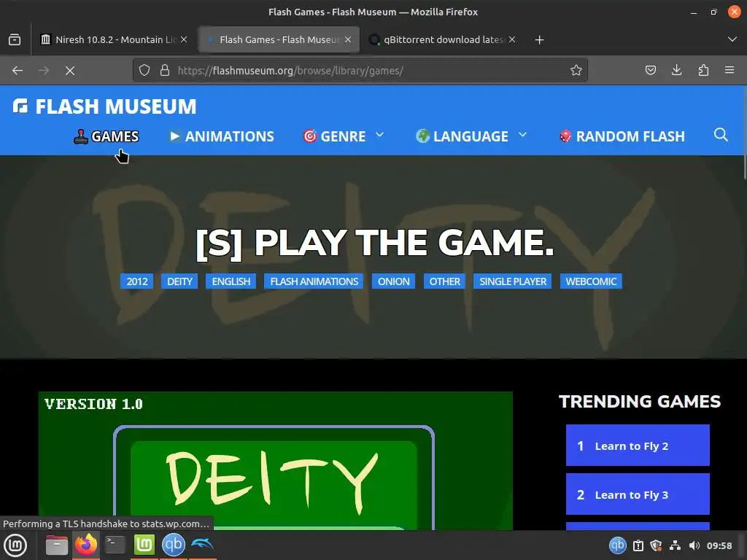View site security padlock info
747x560 pixels.
[165, 71]
